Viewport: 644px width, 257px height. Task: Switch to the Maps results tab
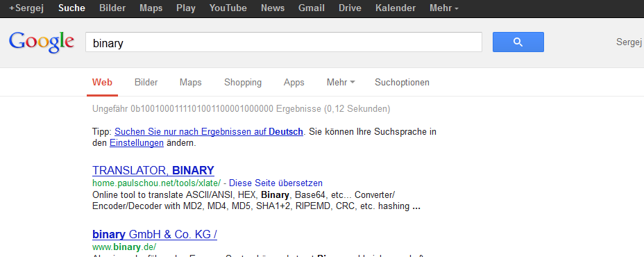coord(191,82)
